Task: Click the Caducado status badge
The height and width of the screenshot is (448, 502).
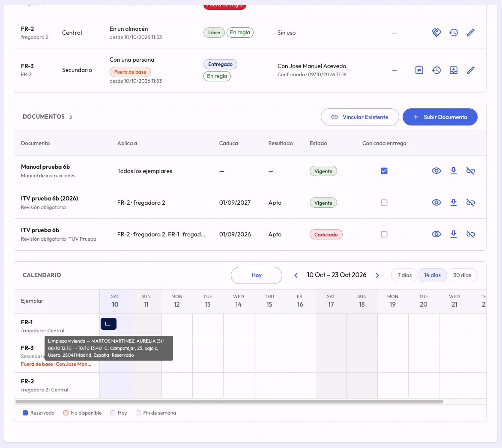Action: [x=326, y=235]
